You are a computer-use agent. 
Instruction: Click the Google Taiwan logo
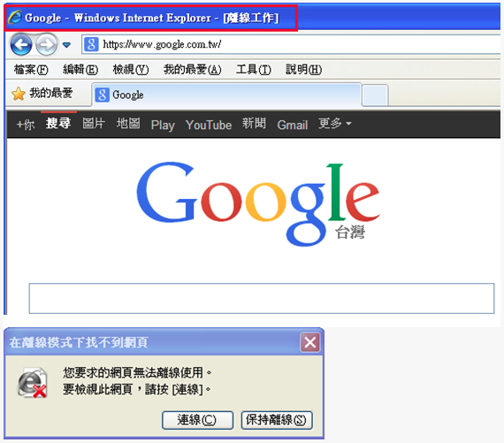[258, 203]
